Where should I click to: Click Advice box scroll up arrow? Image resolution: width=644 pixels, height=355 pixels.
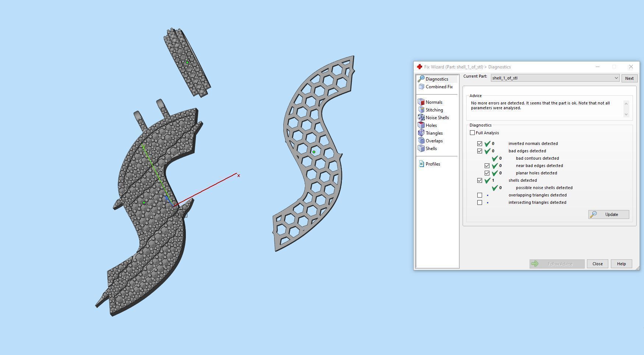pos(626,103)
